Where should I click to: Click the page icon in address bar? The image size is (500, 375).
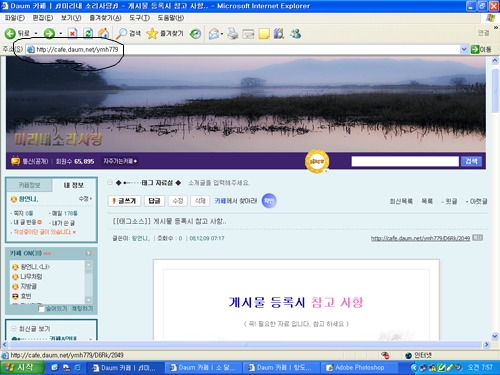(x=31, y=49)
